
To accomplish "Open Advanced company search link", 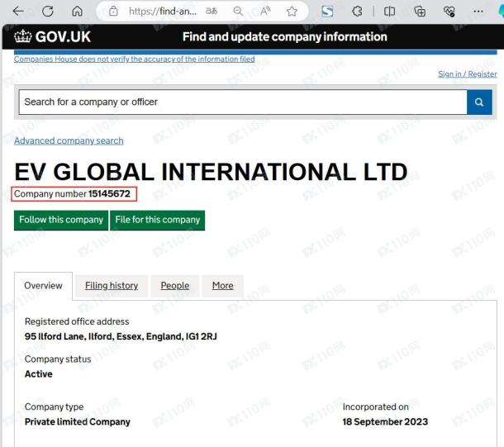I will [69, 140].
